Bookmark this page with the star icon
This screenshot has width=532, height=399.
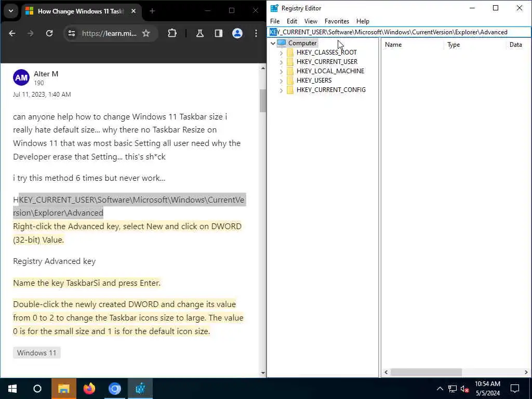coord(146,33)
